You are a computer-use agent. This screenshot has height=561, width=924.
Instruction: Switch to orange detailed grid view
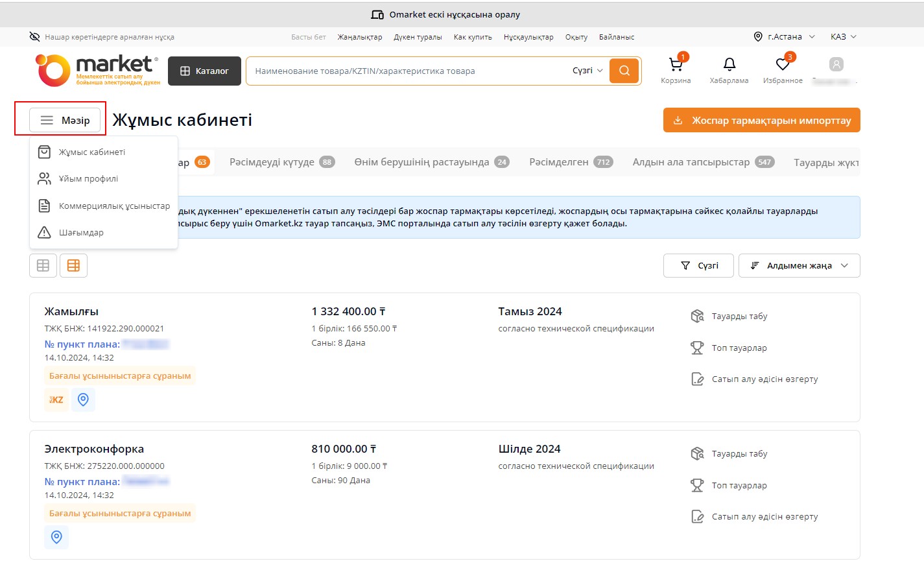pos(73,265)
